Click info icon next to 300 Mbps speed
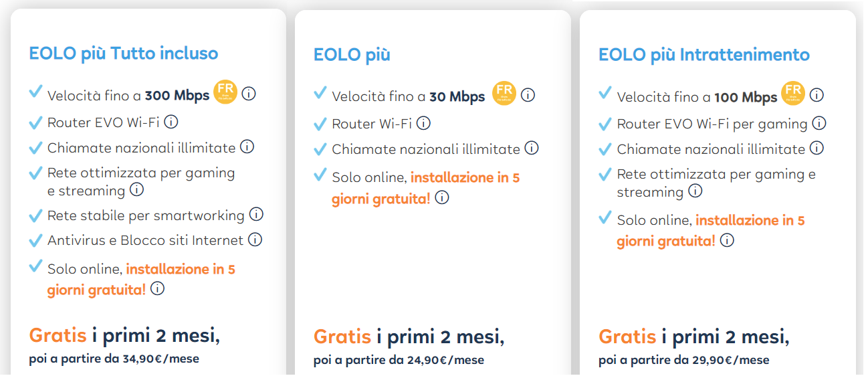The height and width of the screenshot is (376, 868). (x=249, y=94)
